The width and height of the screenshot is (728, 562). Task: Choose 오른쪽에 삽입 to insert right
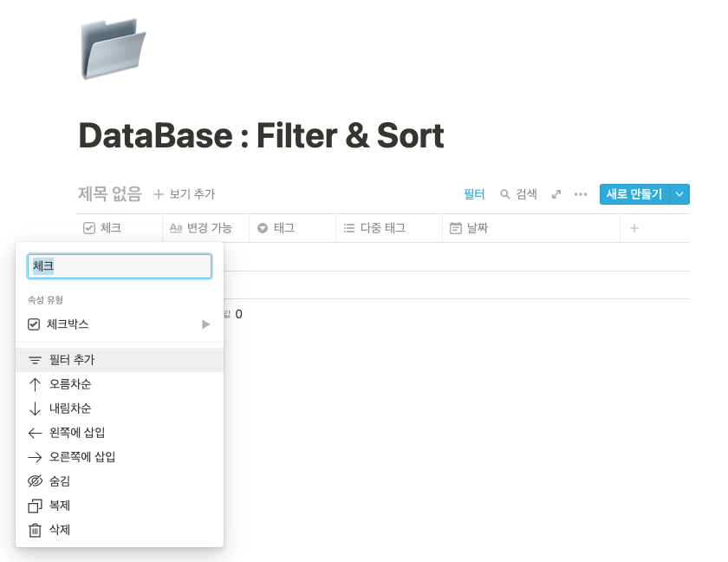(x=120, y=457)
